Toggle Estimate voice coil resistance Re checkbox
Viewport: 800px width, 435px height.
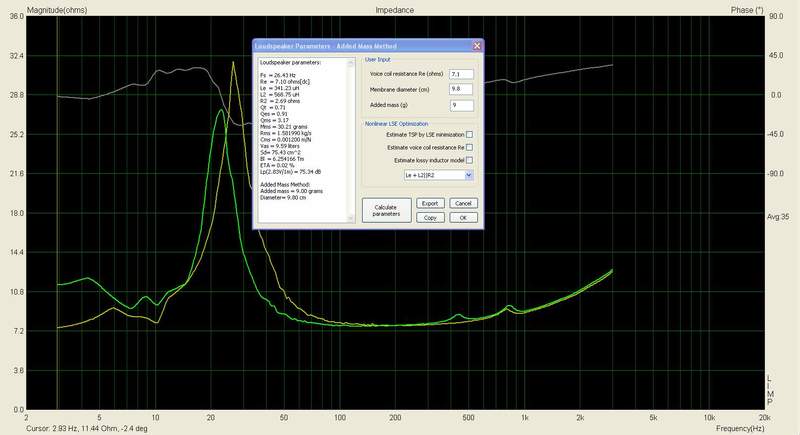(x=469, y=147)
